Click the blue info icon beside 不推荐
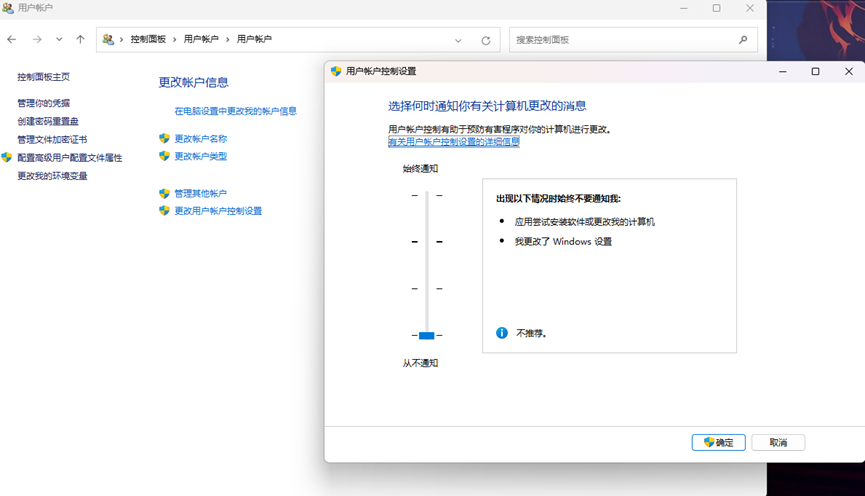865x496 pixels. [x=502, y=333]
